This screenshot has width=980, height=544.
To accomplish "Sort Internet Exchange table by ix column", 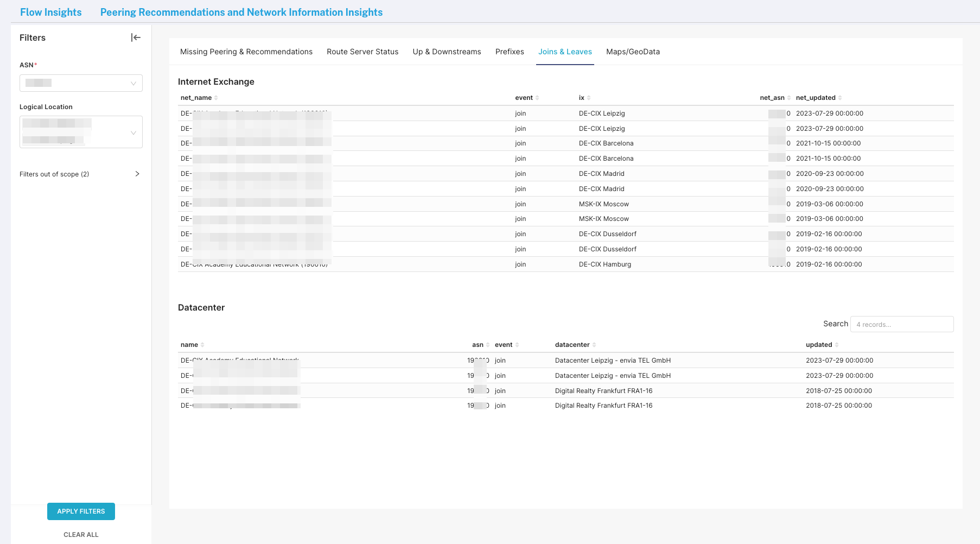I will point(584,98).
